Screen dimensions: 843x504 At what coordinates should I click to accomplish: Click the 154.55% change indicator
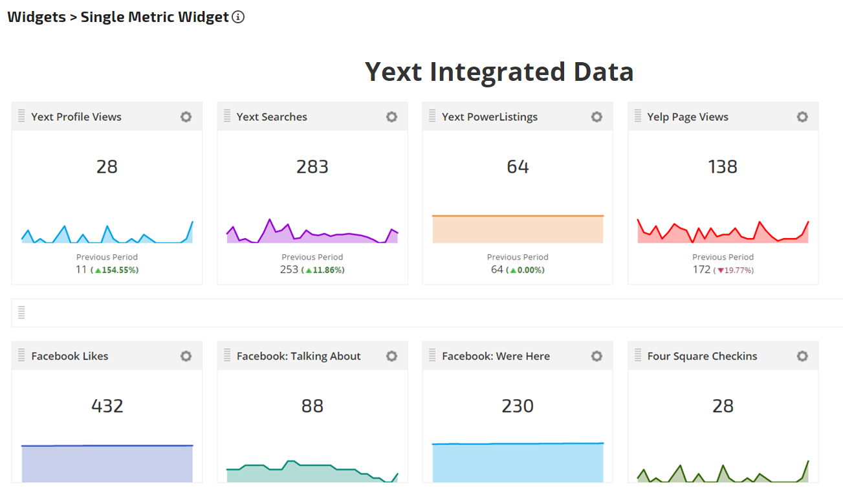[116, 270]
